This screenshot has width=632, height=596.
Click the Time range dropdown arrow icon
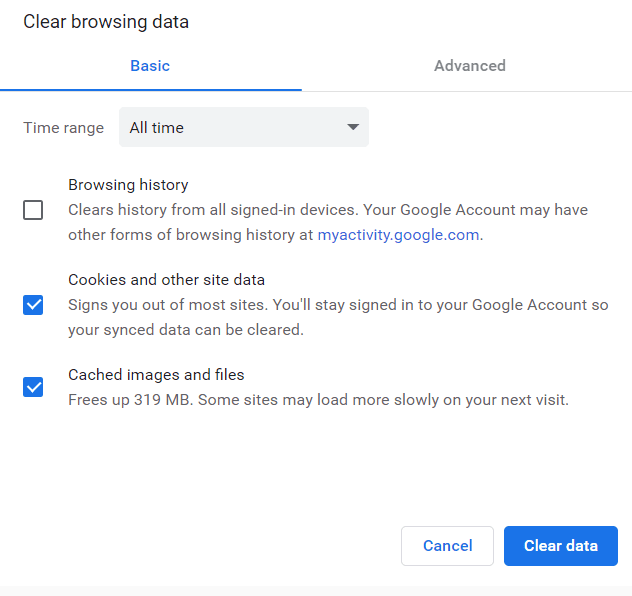pos(352,127)
